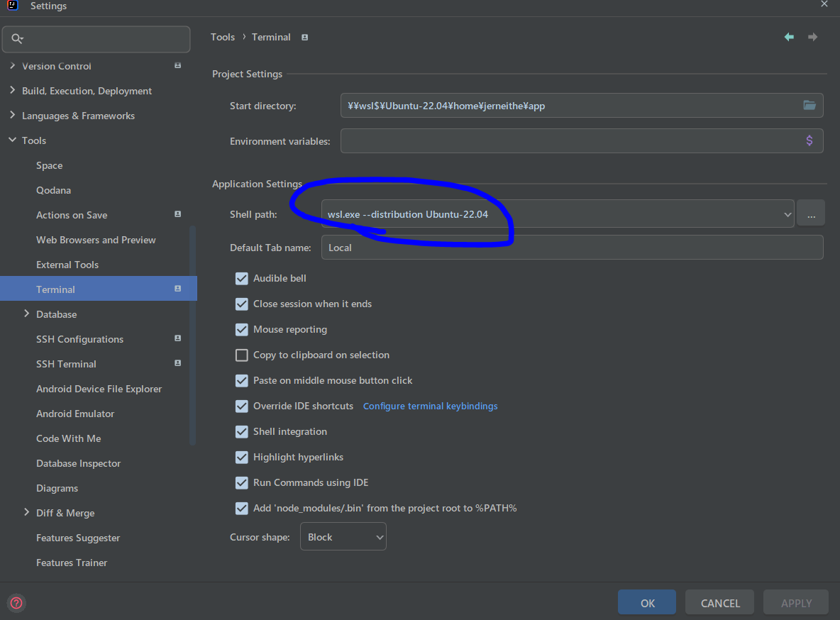This screenshot has height=620, width=840.
Task: Click the IntelliJ logo in title bar
Action: (13, 6)
